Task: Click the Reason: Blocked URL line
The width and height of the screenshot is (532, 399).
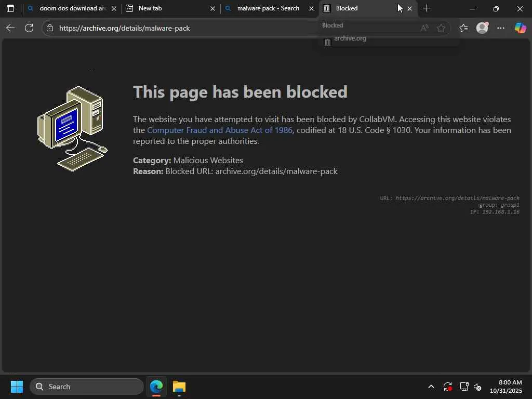Action: pyautogui.click(x=235, y=171)
